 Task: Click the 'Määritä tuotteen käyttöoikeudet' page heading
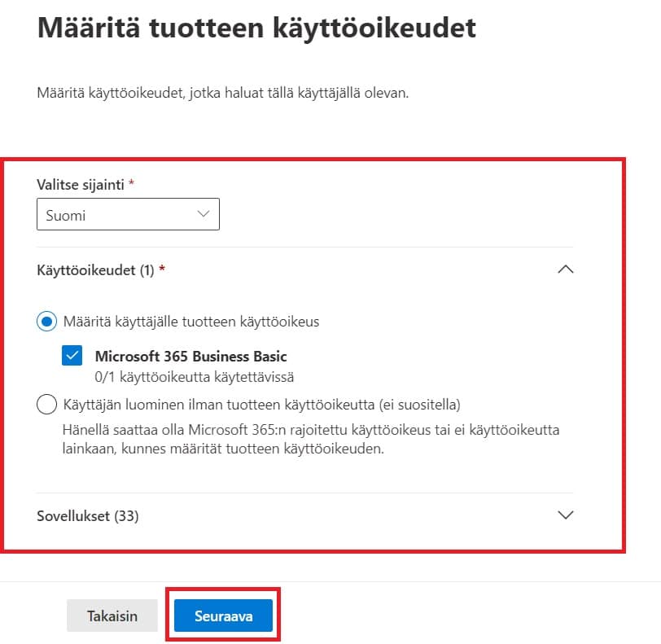256,28
